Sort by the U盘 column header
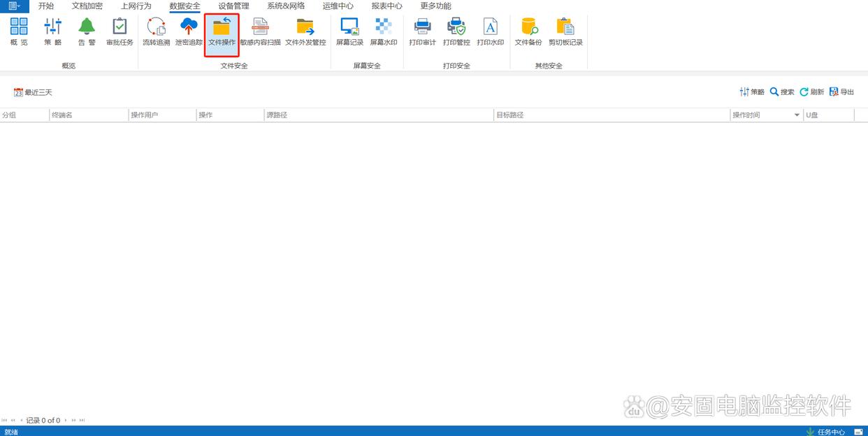Image resolution: width=868 pixels, height=436 pixels. point(829,115)
